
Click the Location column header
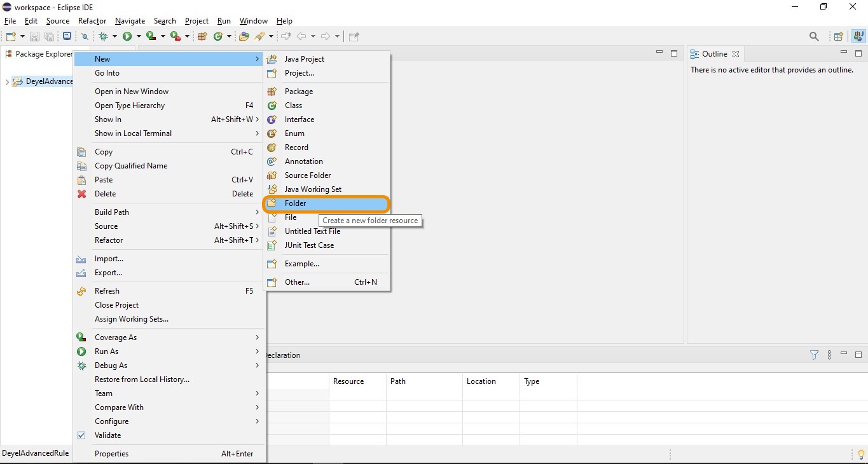pos(491,381)
